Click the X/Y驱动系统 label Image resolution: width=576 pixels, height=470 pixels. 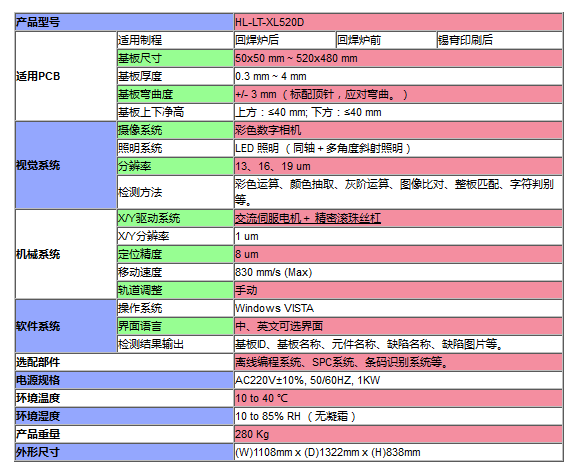coord(175,218)
